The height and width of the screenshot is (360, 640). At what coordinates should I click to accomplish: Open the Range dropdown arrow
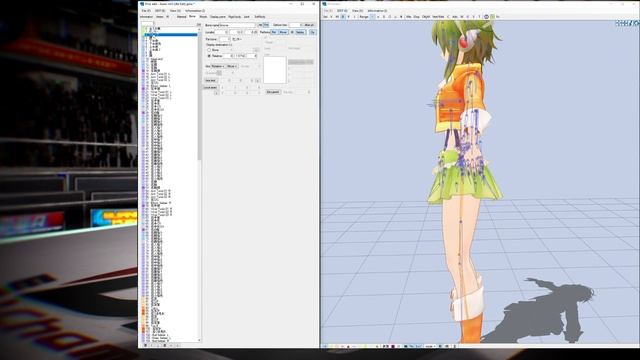pos(372,17)
